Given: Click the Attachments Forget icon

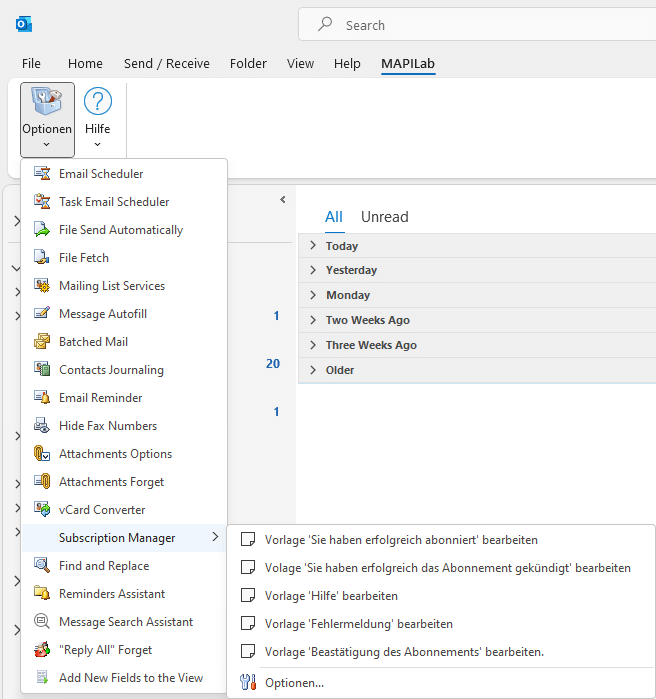Looking at the screenshot, I should tap(42, 481).
